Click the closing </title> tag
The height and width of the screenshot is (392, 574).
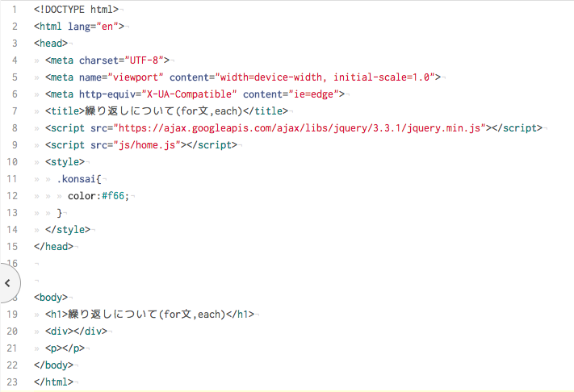coord(266,111)
